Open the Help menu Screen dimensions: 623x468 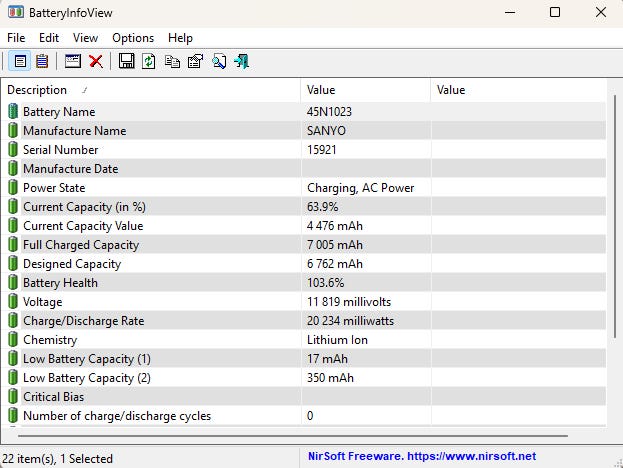pos(180,38)
